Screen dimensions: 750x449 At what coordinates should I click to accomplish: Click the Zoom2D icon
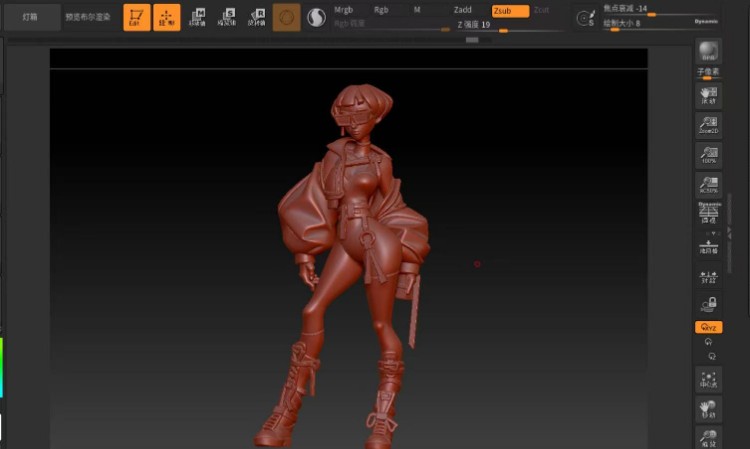pos(709,125)
